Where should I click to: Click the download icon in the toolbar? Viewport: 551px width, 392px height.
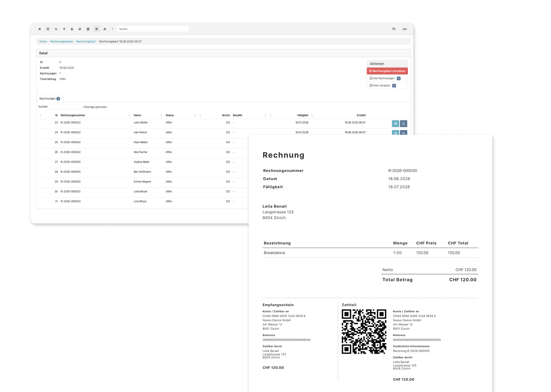104,29
